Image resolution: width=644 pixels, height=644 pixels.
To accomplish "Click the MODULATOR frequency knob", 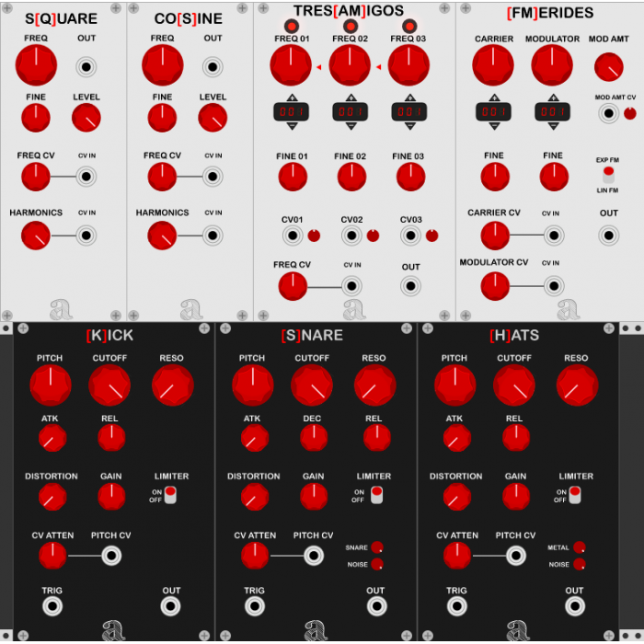I will point(552,65).
